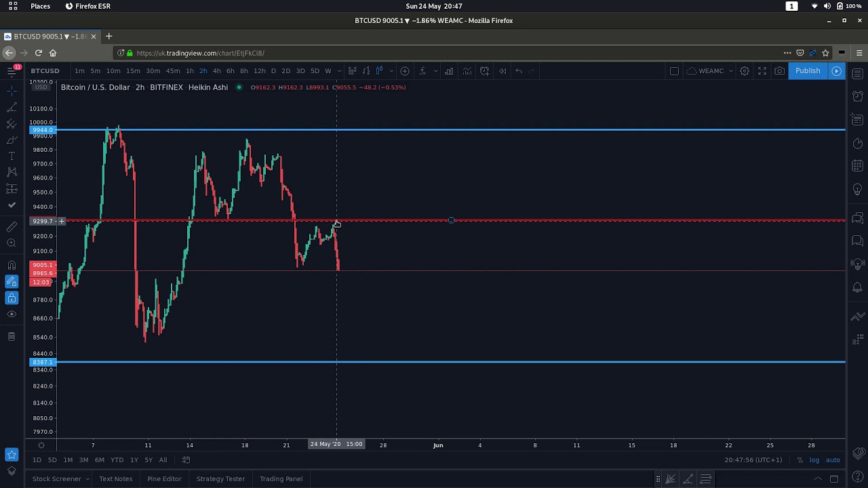The image size is (868, 488).
Task: Open Firefox page actions three dots menu
Action: [x=787, y=53]
